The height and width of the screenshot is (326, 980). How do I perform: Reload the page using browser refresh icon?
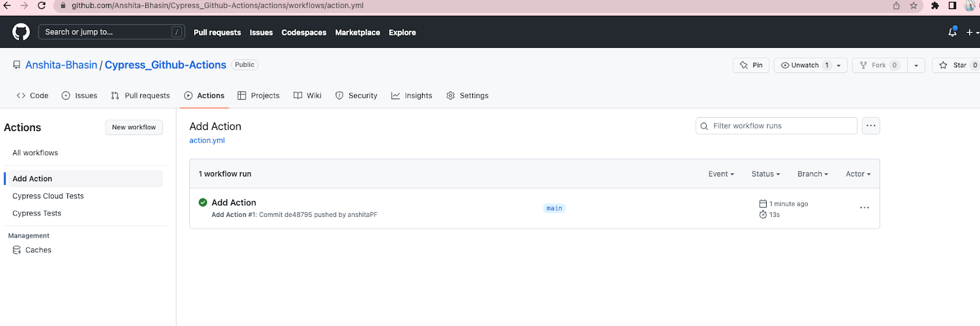click(x=42, y=6)
